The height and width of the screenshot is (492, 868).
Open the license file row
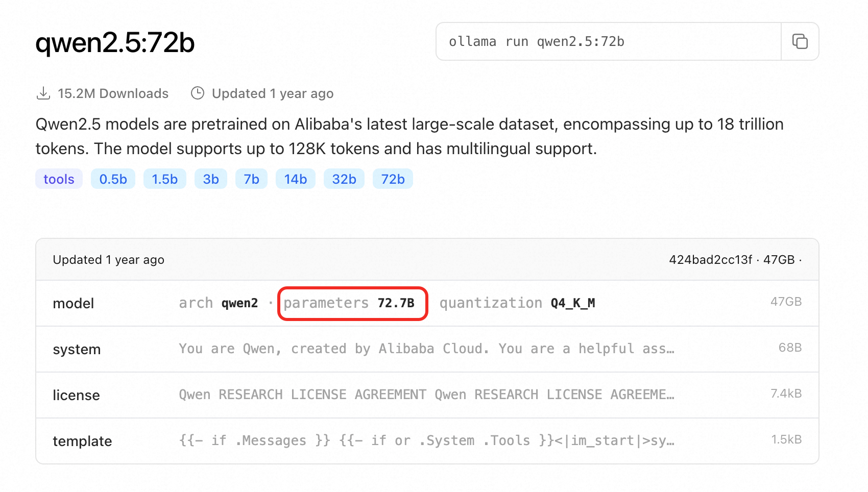pos(427,395)
